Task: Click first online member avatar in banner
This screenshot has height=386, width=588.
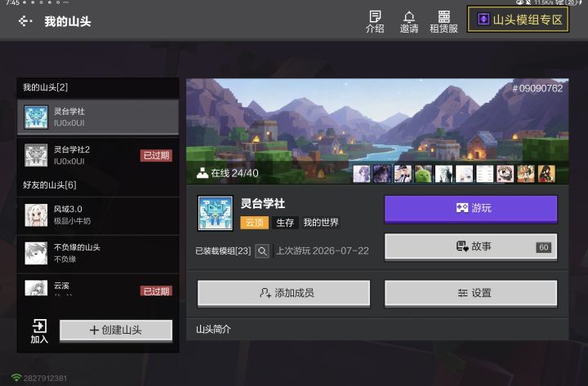Action: click(x=362, y=174)
